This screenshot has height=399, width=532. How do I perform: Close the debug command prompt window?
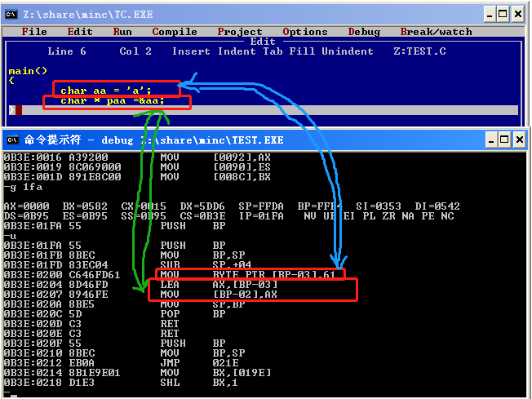click(520, 140)
